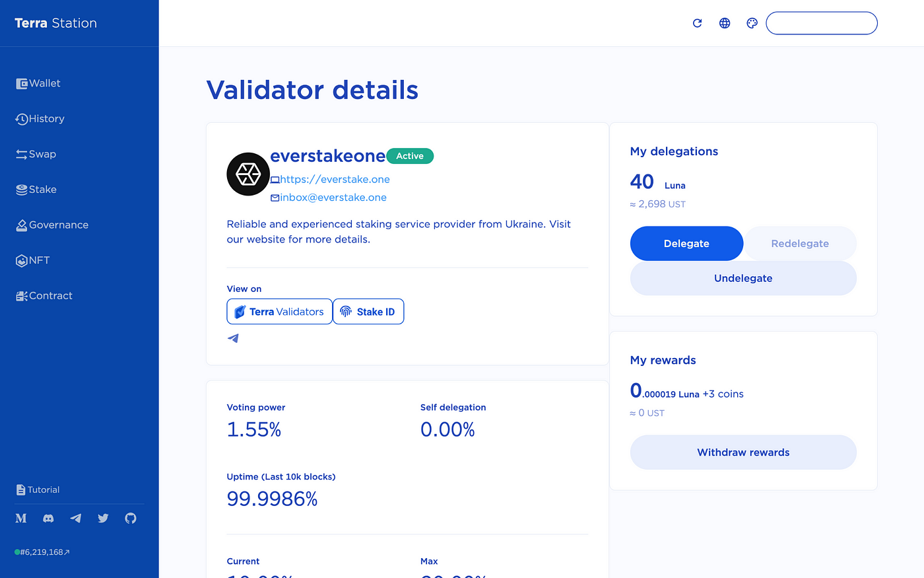Click the Undelegate button
Screen dimensions: 924x578
[743, 278]
